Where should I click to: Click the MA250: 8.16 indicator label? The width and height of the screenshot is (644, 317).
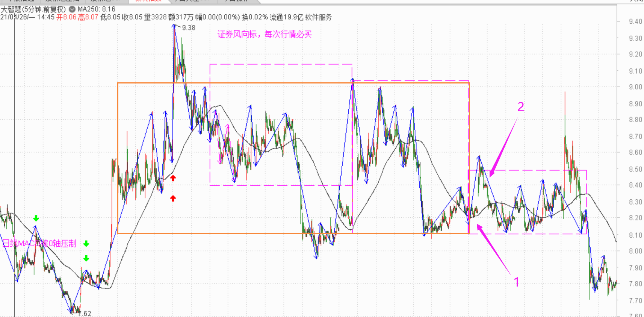click(97, 9)
